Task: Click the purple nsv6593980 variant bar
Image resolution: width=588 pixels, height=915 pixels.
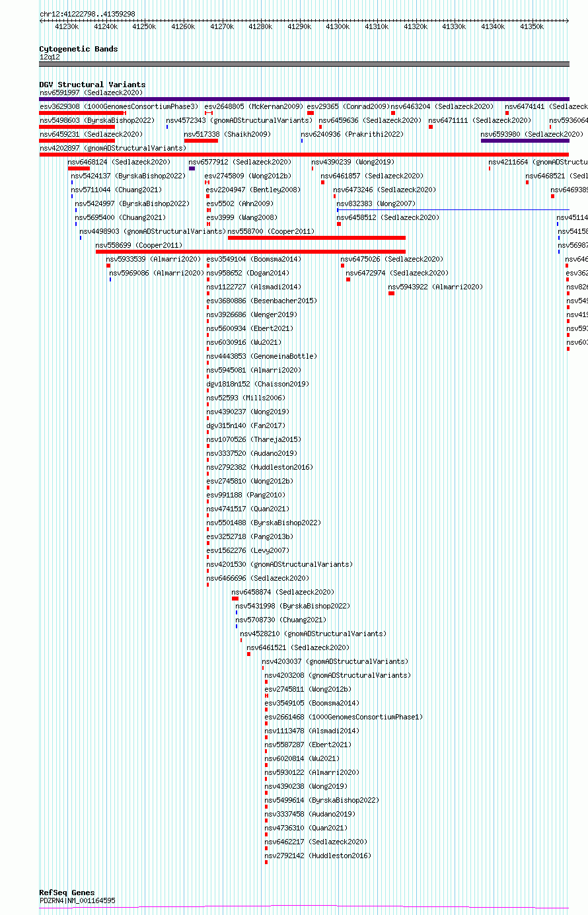Action: pyautogui.click(x=525, y=140)
